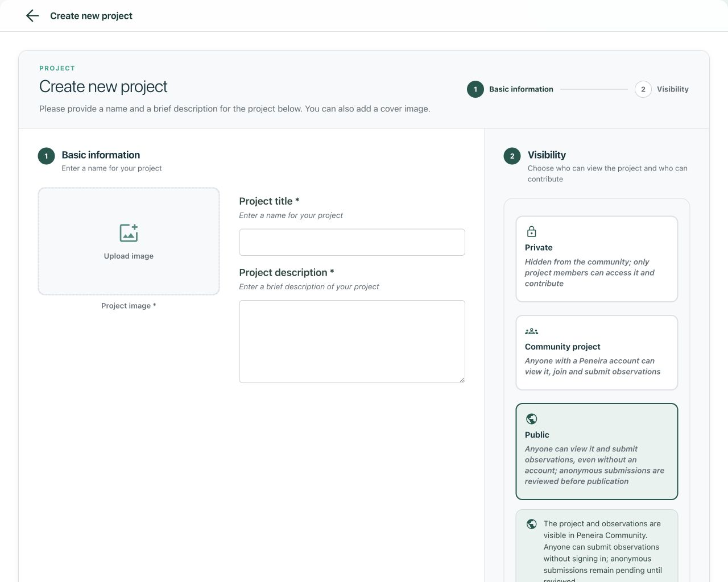
Task: Click the green 'PROJECT' overline label
Action: [57, 68]
